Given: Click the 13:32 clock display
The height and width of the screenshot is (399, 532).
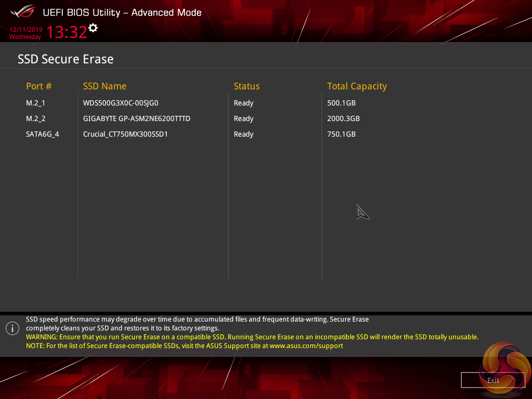Looking at the screenshot, I should pyautogui.click(x=67, y=32).
